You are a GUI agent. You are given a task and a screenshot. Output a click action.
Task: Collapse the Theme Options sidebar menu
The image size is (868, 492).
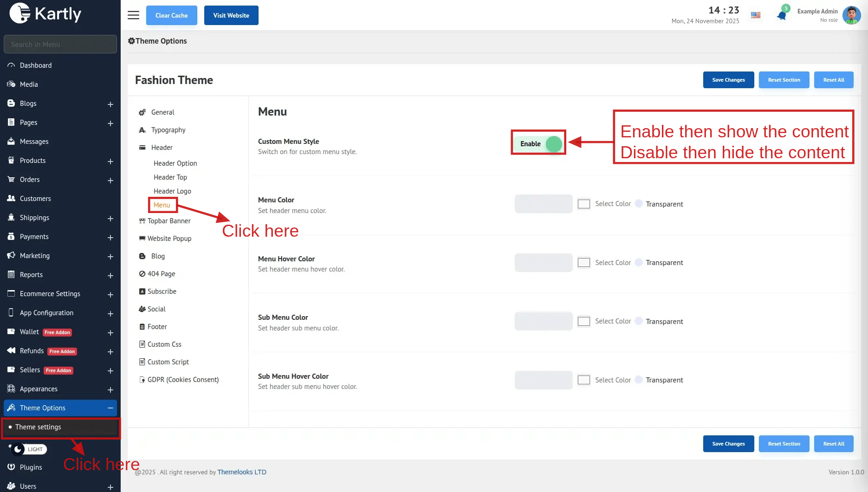110,408
